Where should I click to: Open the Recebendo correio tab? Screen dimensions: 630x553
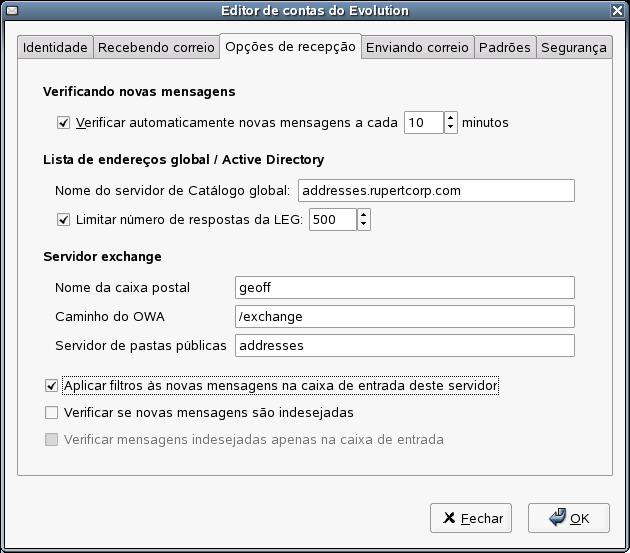pos(156,47)
